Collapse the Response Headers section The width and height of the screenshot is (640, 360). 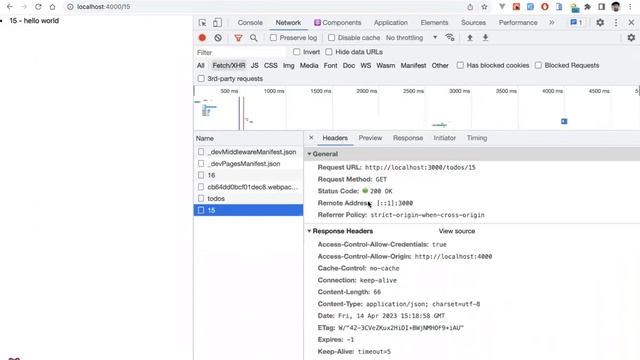pyautogui.click(x=309, y=231)
